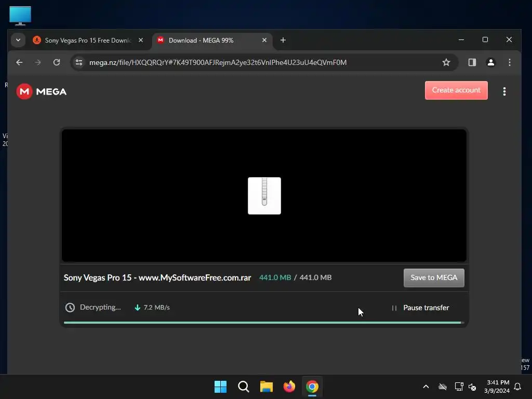Click the mega.nz address bar URL
Viewport: 532px width, 399px height.
point(218,62)
